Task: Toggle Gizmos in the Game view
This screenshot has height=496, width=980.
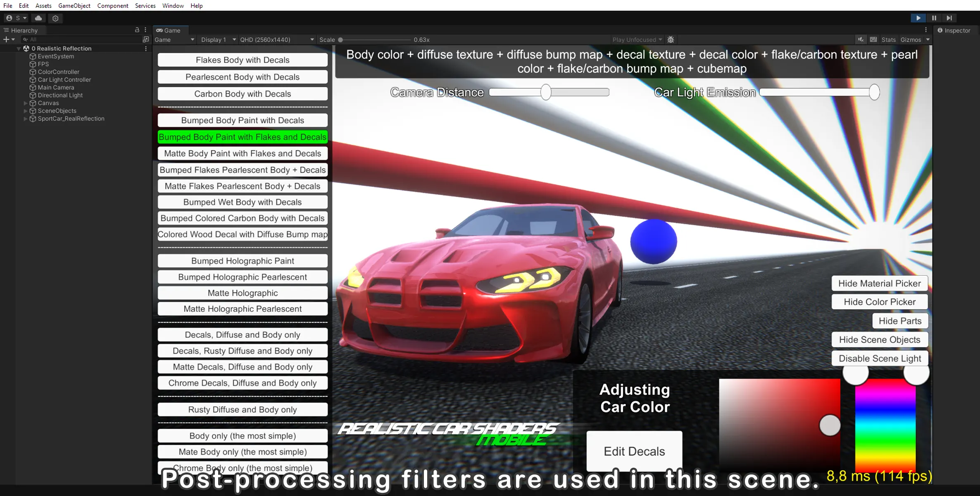Action: point(911,40)
